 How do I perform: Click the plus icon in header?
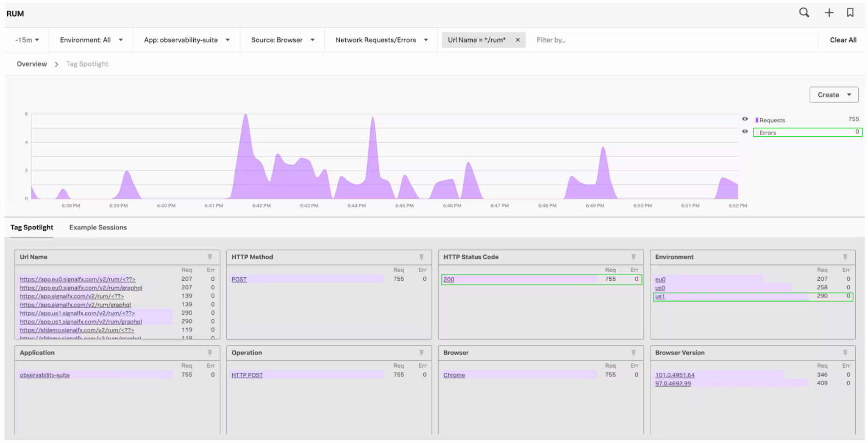click(829, 13)
